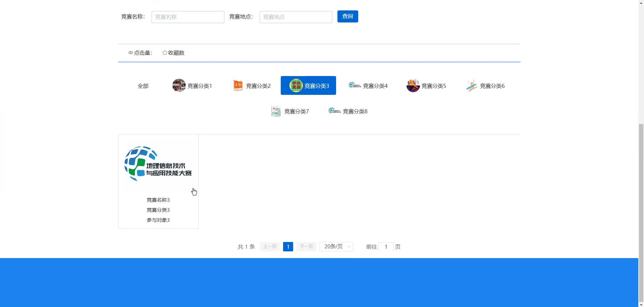Click the star icon beside 收藏数
The image size is (644, 307).
point(165,53)
